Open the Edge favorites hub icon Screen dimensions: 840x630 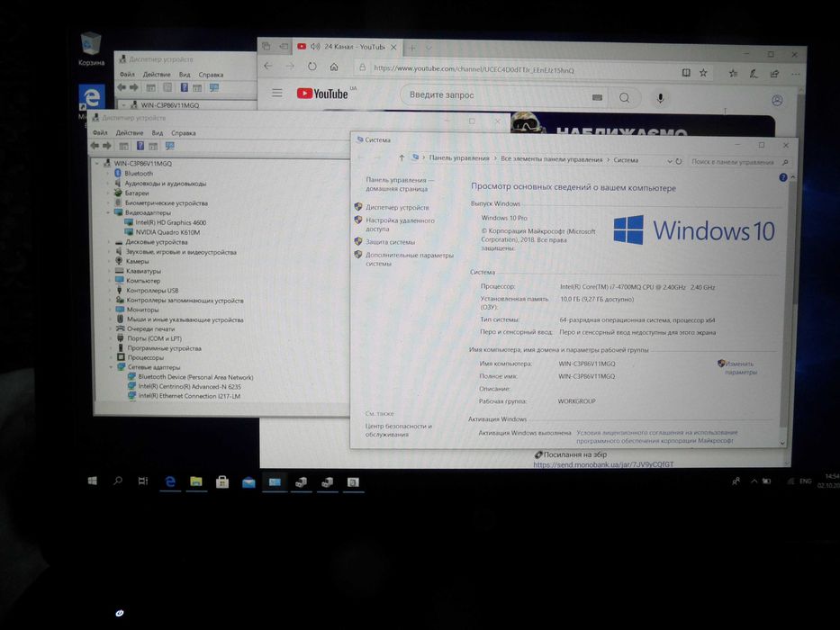(734, 74)
